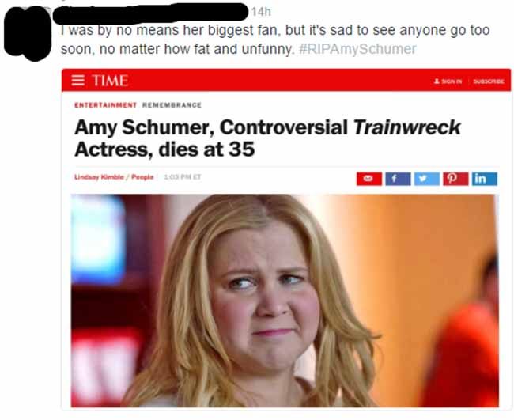The image size is (514, 420).
Task: Click the author name Lindsay Kimble
Action: click(x=100, y=177)
